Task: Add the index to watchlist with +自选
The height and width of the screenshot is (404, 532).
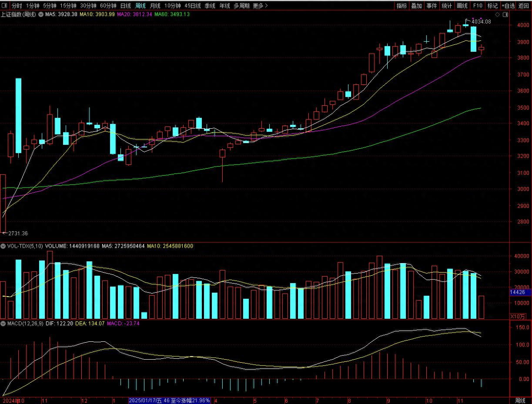Action: [x=508, y=6]
